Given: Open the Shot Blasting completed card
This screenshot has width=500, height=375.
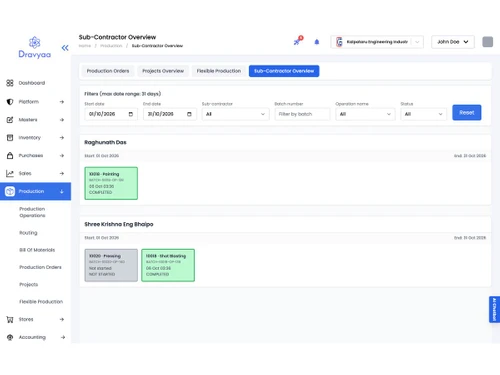Looking at the screenshot, I should (168, 265).
